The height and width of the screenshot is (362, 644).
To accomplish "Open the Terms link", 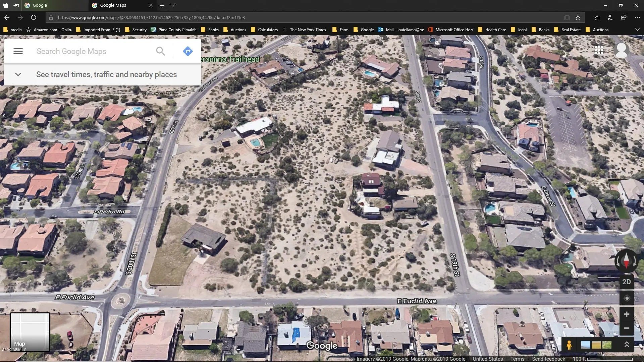I will [x=517, y=359].
